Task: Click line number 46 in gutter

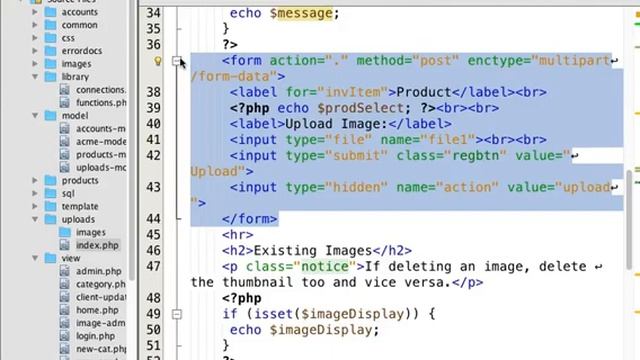Action: point(153,250)
